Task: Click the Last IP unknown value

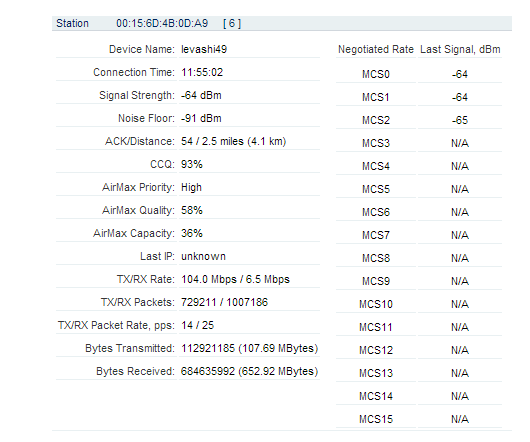Action: point(203,256)
